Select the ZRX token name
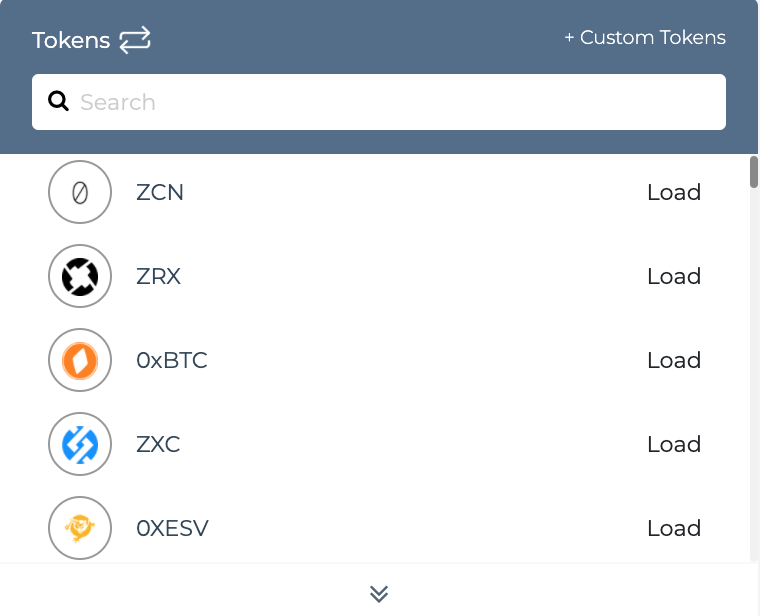Viewport: 760px width, 616px height. pyautogui.click(x=158, y=276)
